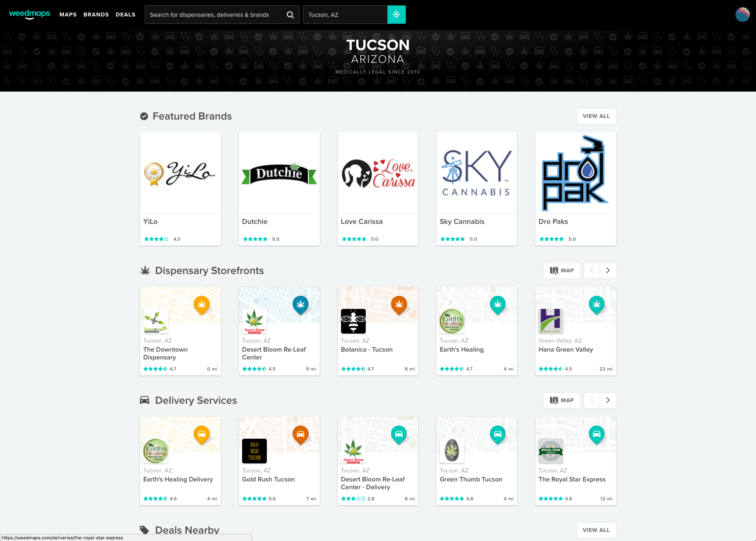Click the Earth's Healing Delivery car pin
Image resolution: width=756 pixels, height=541 pixels.
point(202,435)
